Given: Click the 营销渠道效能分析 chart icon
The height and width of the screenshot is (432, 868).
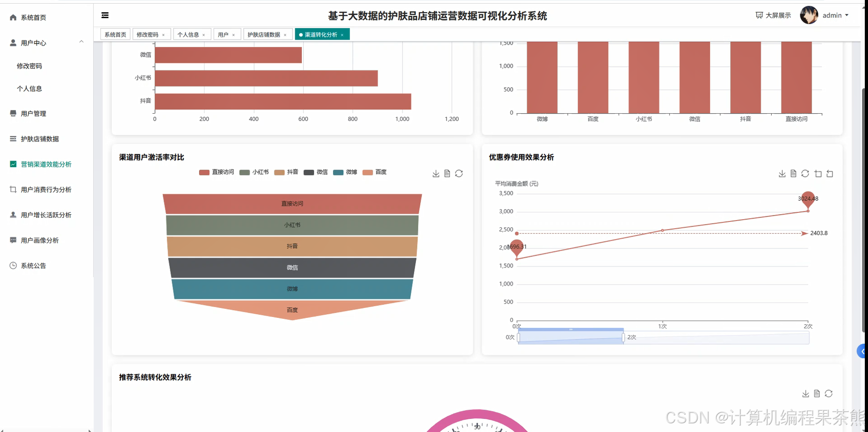Looking at the screenshot, I should pyautogui.click(x=13, y=164).
